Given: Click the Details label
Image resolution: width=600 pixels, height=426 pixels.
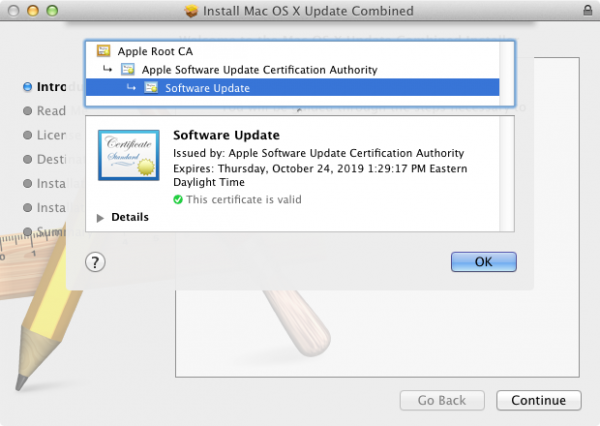Looking at the screenshot, I should click(130, 217).
